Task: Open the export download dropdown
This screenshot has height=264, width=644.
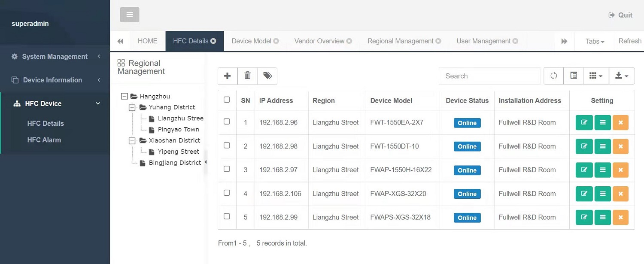Action: 621,76
